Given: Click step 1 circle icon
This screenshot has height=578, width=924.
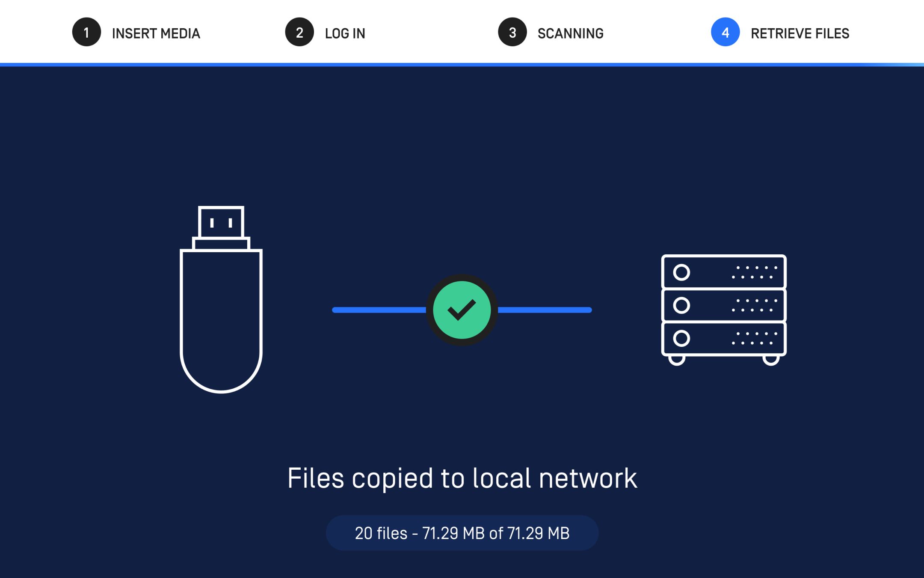Looking at the screenshot, I should (x=86, y=32).
